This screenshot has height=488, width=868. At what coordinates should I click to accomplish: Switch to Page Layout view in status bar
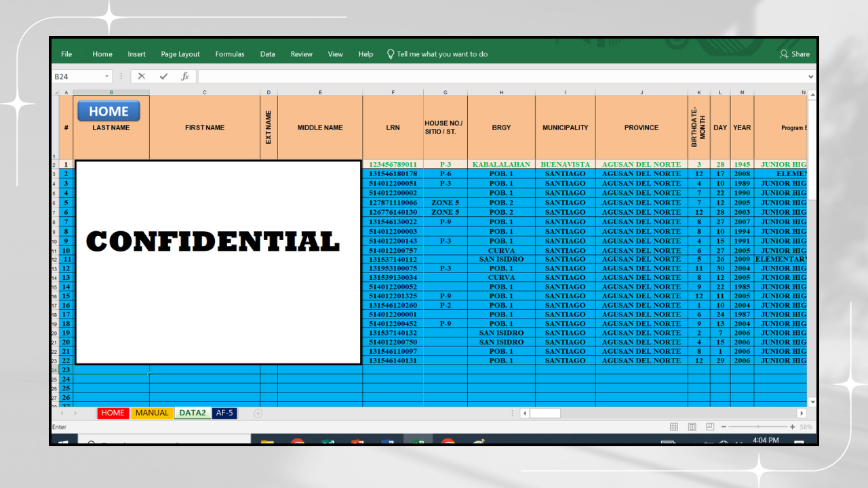pyautogui.click(x=692, y=427)
